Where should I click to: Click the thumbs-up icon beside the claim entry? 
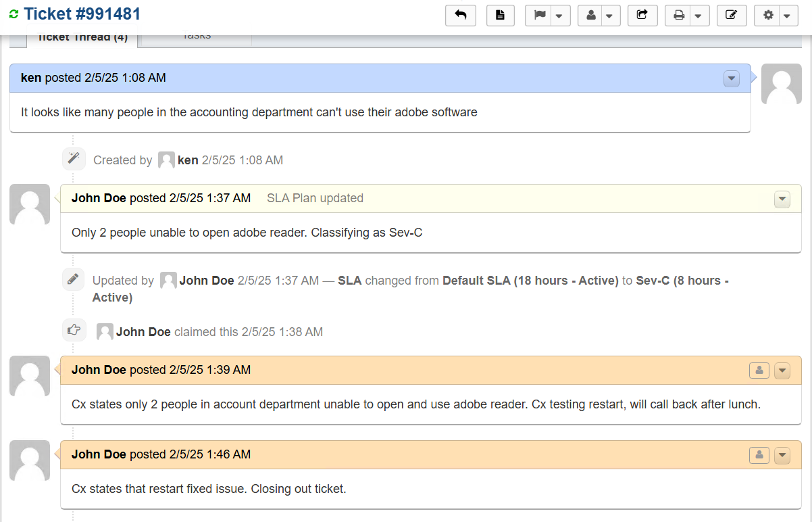(74, 329)
